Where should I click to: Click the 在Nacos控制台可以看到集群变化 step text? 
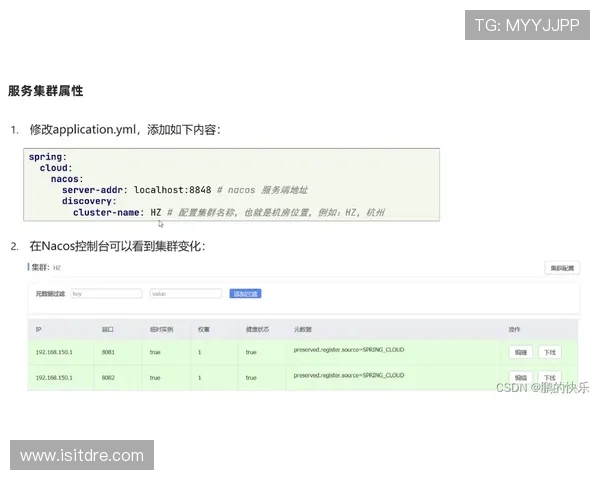tap(117, 246)
